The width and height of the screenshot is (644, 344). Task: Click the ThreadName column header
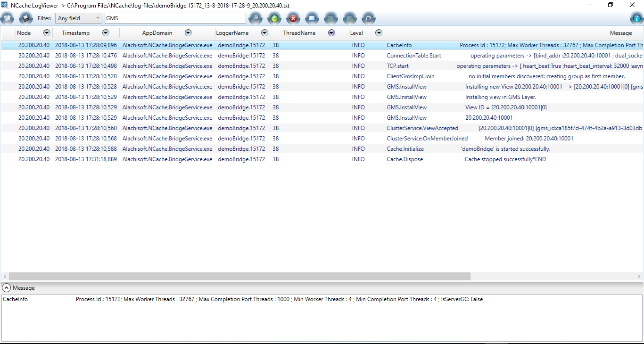(299, 33)
